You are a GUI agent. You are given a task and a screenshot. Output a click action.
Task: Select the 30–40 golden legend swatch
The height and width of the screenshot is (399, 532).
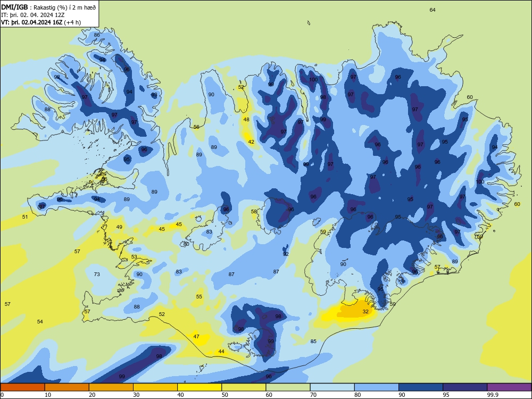tap(155, 387)
